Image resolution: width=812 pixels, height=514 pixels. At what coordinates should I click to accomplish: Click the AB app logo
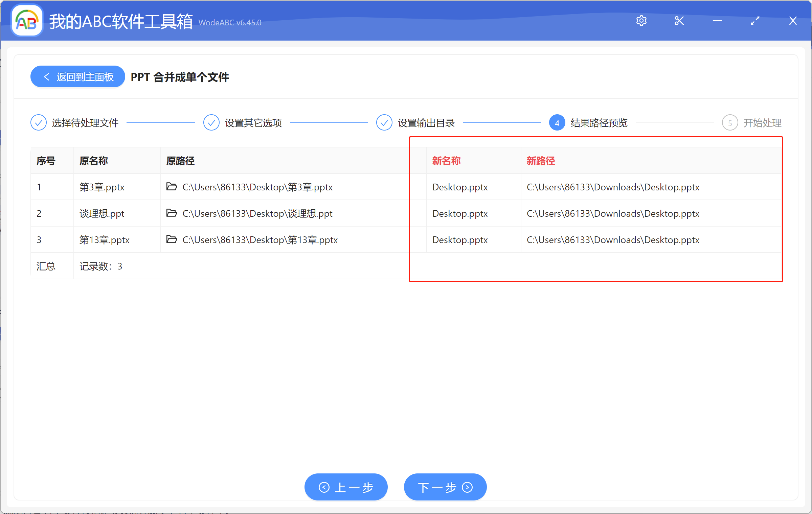[26, 20]
